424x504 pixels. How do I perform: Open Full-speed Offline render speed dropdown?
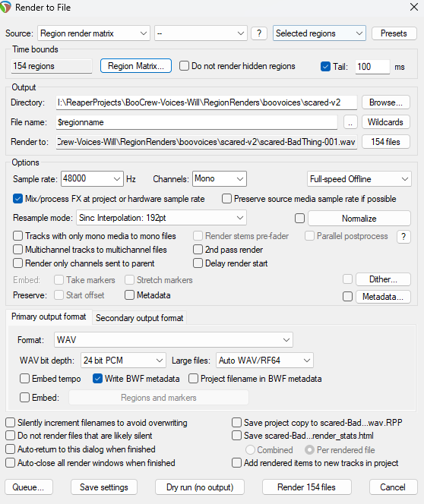[359, 179]
